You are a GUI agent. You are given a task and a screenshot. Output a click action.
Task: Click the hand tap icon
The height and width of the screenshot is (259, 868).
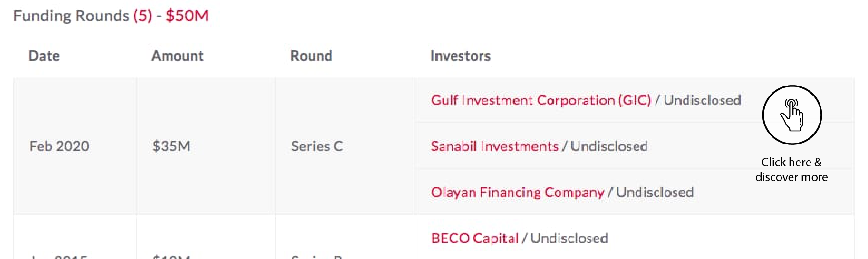point(792,115)
